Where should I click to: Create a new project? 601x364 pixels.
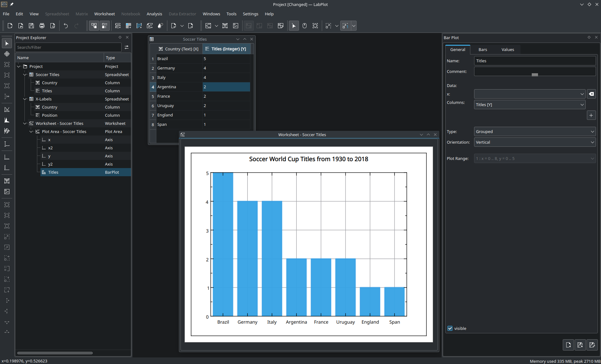click(10, 26)
